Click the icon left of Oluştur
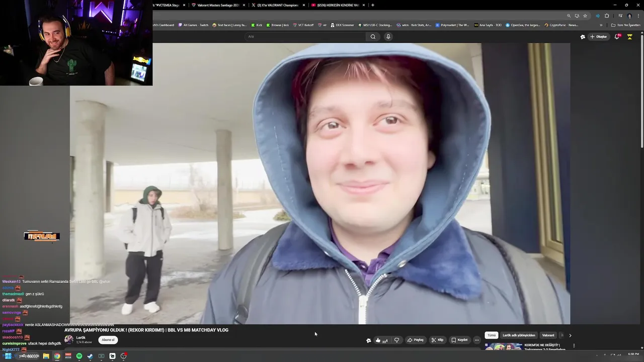 click(x=583, y=37)
